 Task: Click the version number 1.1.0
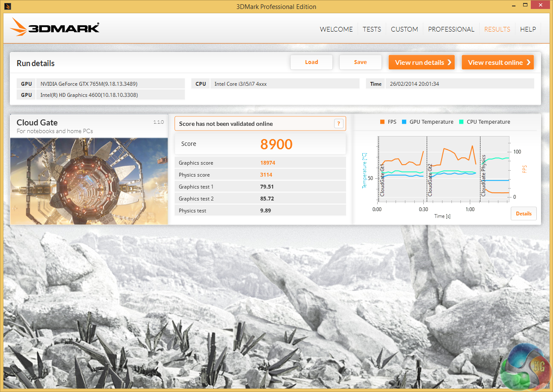[158, 122]
